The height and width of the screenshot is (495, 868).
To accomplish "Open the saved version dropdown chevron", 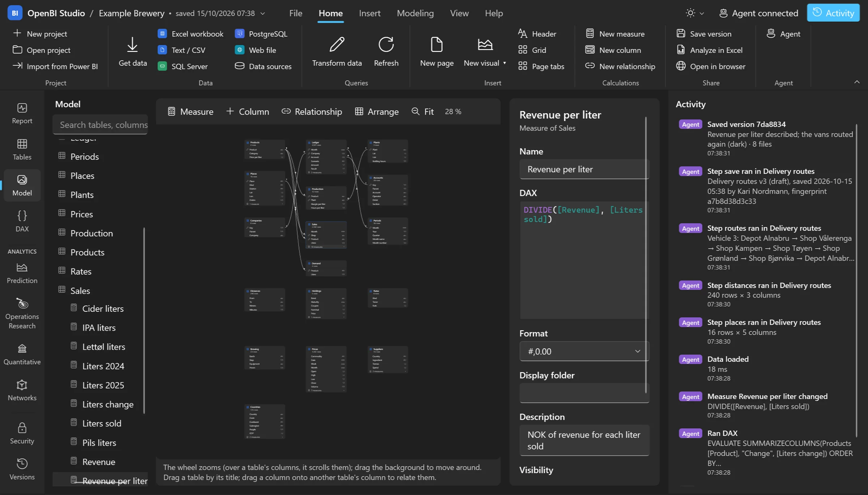I will [x=263, y=13].
